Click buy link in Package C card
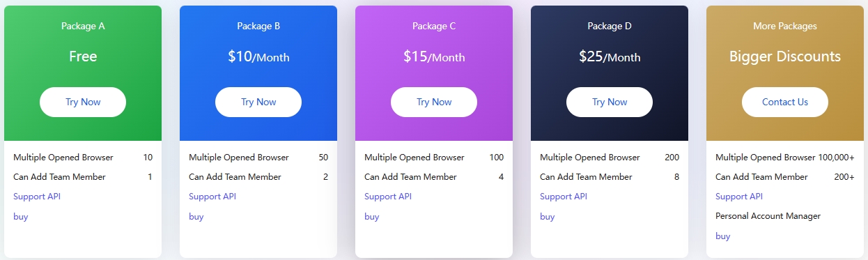Image resolution: width=868 pixels, height=260 pixels. (372, 217)
